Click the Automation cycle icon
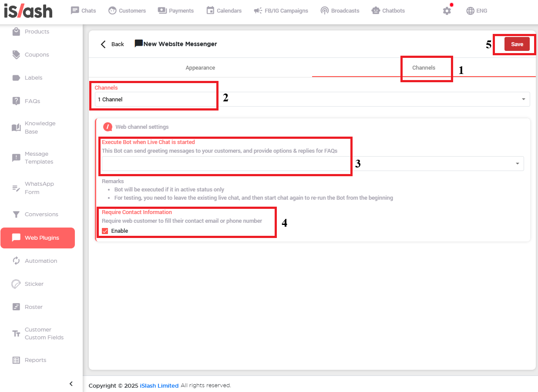The width and height of the screenshot is (538, 392). point(16,261)
